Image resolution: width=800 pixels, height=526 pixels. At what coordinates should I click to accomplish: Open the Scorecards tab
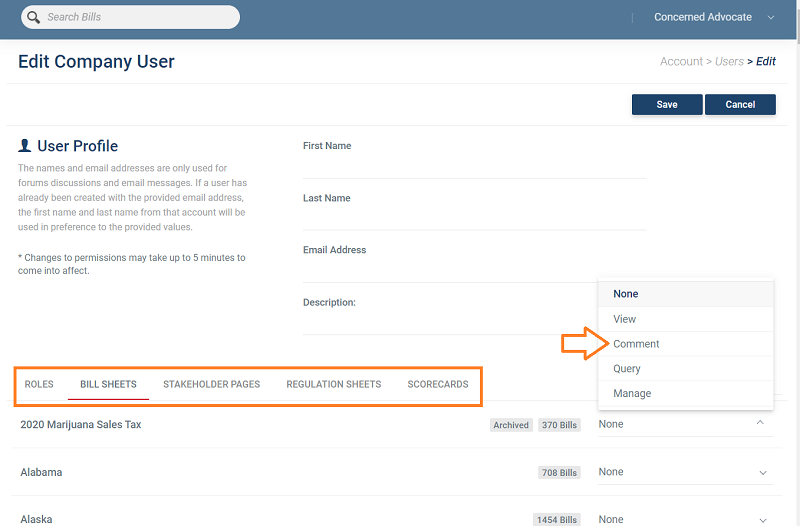437,384
